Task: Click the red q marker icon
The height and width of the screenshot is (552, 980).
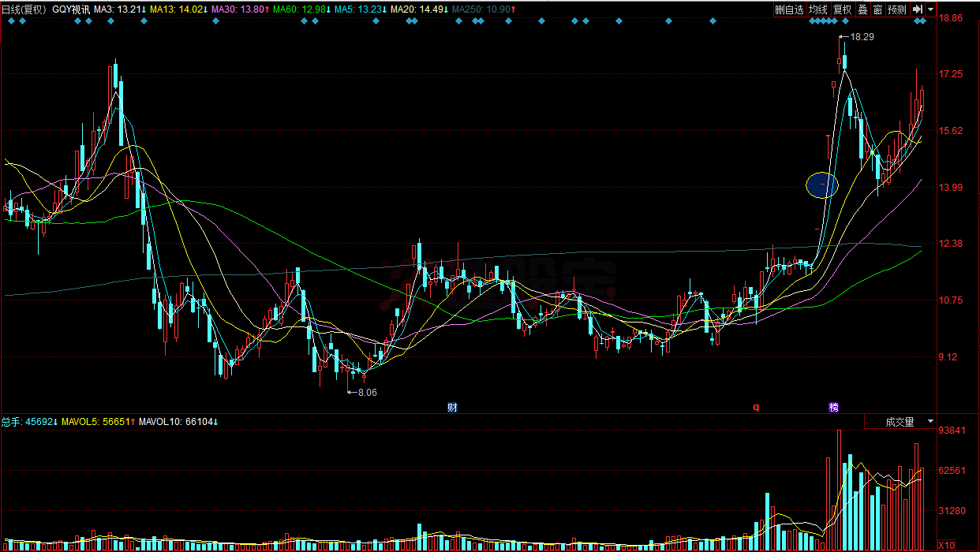Action: [755, 408]
